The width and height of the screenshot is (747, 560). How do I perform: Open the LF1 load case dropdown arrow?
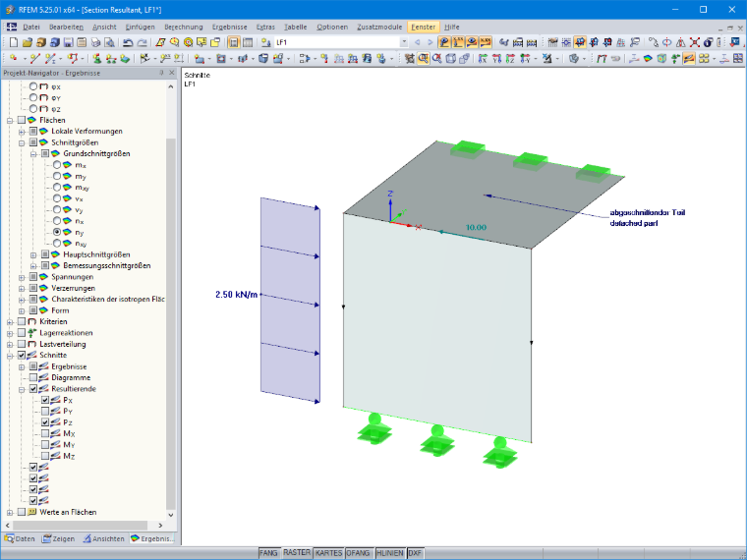click(x=404, y=42)
